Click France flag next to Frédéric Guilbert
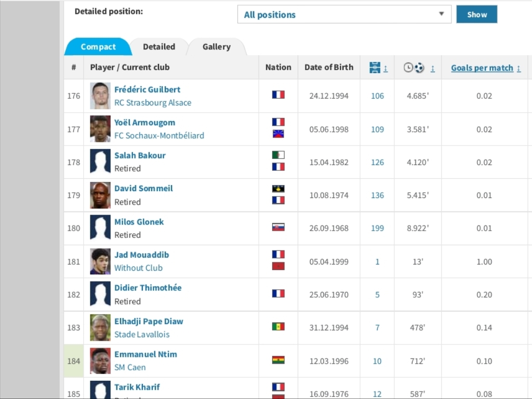Screen dimensions: 532x399 278,95
